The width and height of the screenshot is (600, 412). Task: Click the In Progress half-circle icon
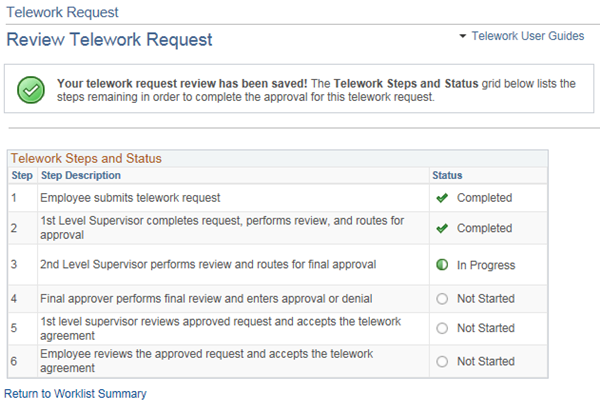441,265
